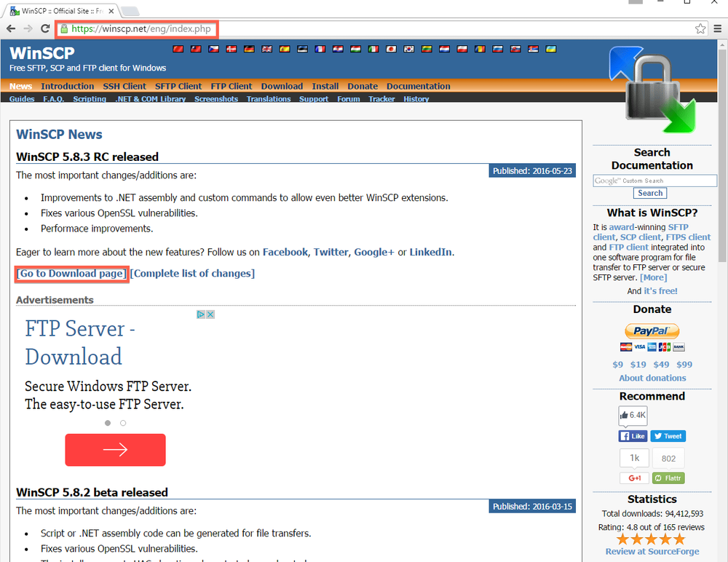Select the second ad carousel dot
Screen dimensions: 728x562
(x=123, y=423)
